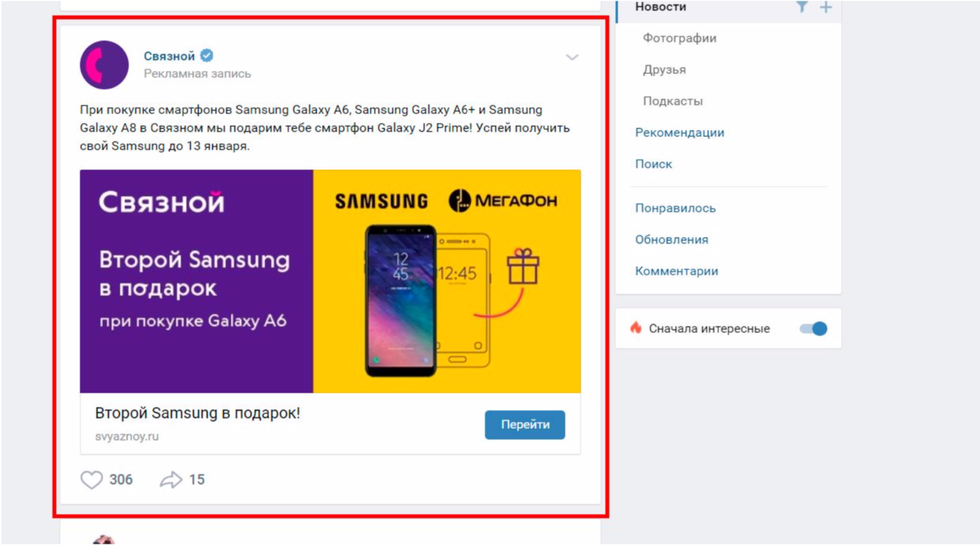Select the Новости tab

[660, 7]
